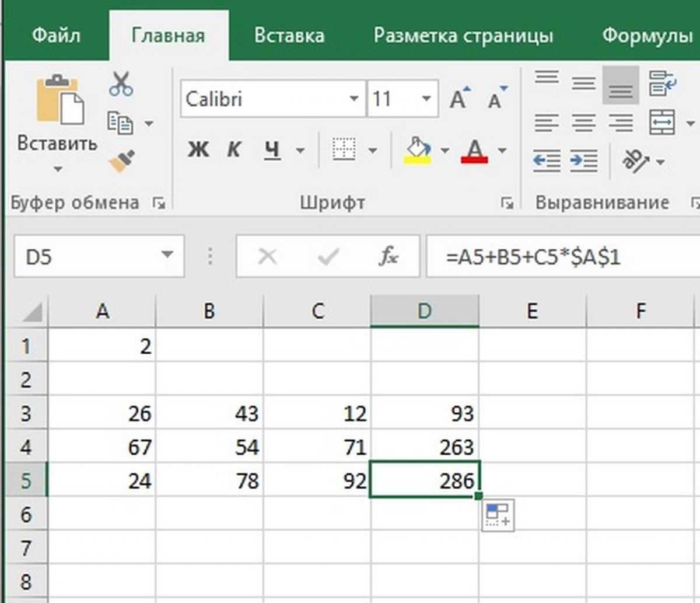Select column F header
The width and height of the screenshot is (700, 603).
click(x=640, y=311)
